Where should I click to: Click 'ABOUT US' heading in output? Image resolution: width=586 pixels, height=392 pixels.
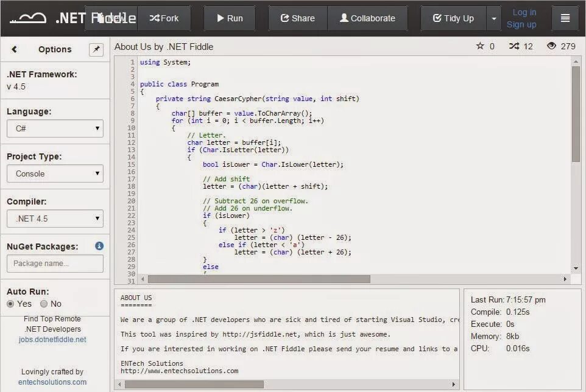coord(136,298)
